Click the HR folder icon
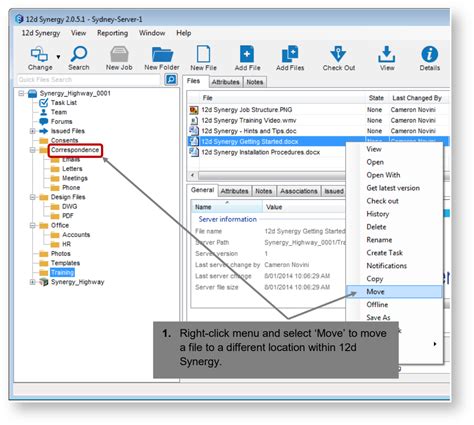474x425 pixels. click(55, 244)
